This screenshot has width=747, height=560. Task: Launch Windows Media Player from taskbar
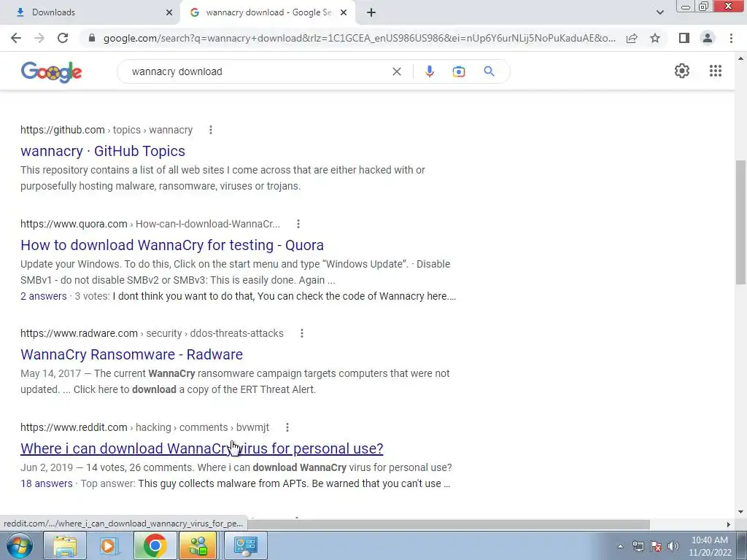point(109,545)
